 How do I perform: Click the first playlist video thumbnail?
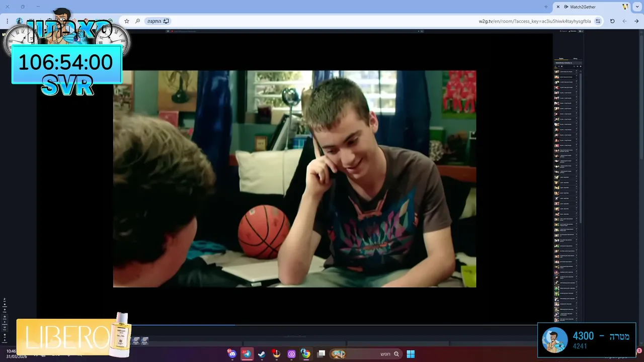pos(557,72)
